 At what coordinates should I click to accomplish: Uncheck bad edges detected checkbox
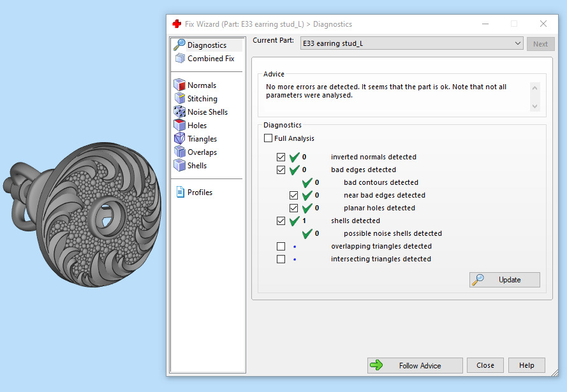(x=281, y=170)
